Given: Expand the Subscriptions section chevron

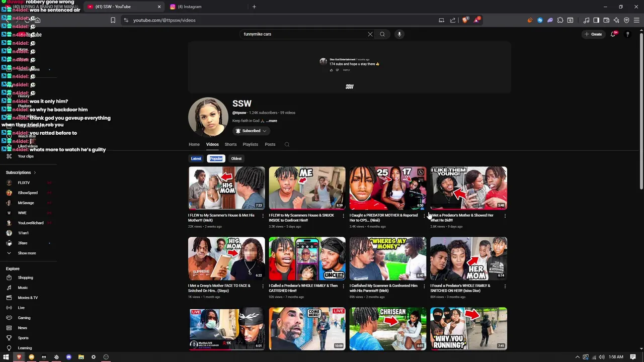Looking at the screenshot, I should (x=35, y=172).
